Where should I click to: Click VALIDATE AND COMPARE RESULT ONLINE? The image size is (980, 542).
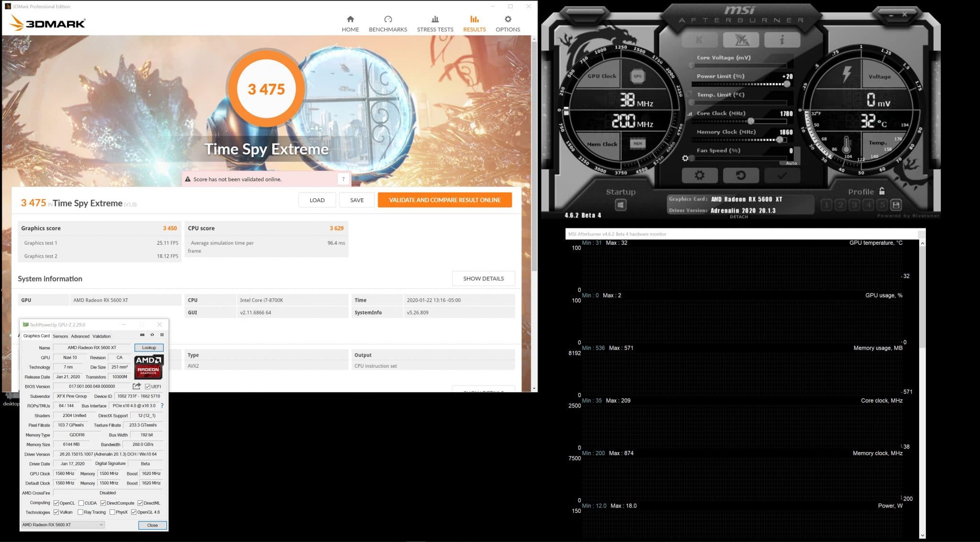tap(445, 200)
